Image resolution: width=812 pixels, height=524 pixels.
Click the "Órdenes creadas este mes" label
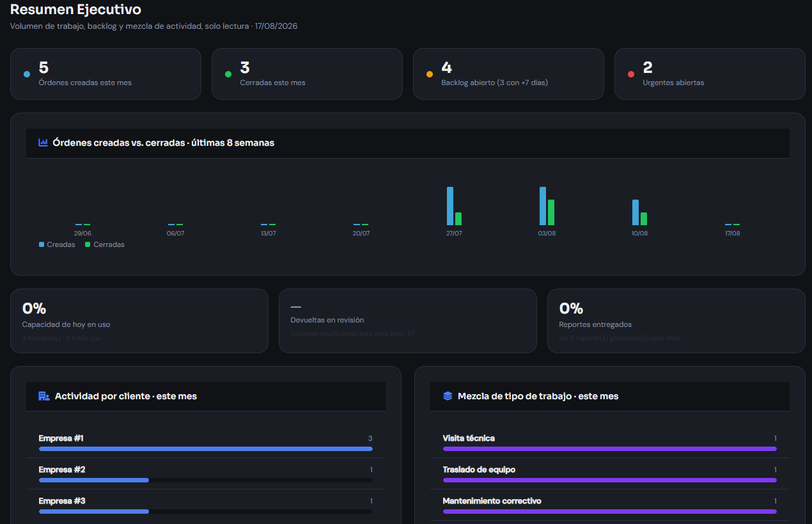(x=85, y=83)
